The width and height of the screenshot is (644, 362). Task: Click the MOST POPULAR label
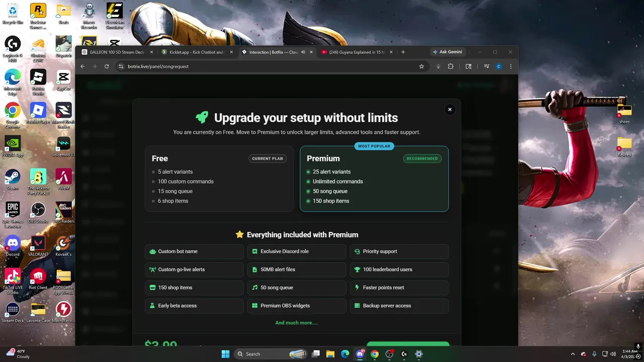coord(374,146)
